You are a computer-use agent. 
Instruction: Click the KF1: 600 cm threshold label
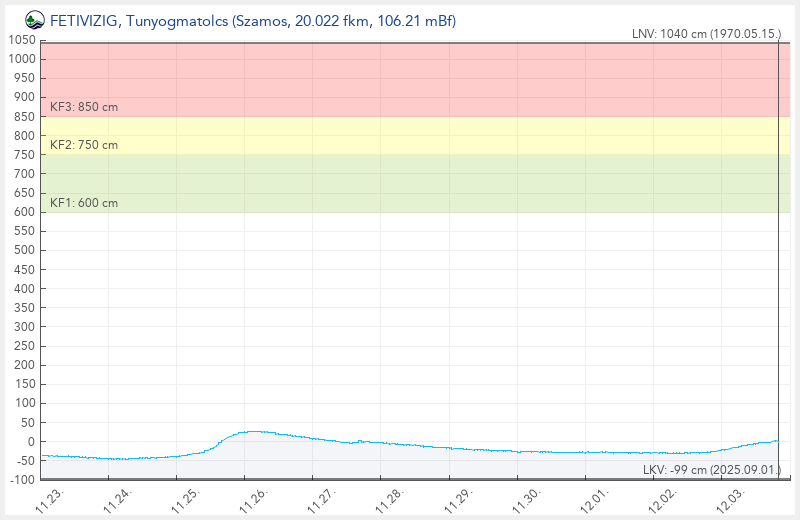[x=84, y=203]
